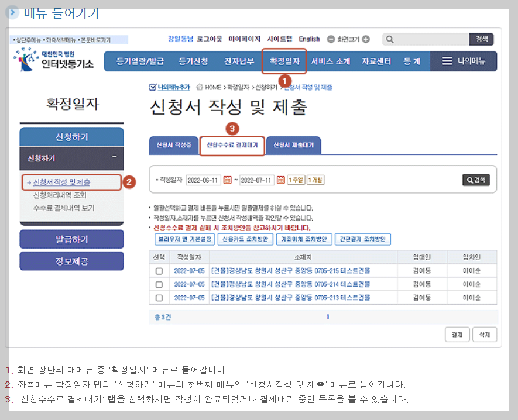
Task: Open the calendar picker for end date 2022-07-11
Action: click(x=280, y=179)
